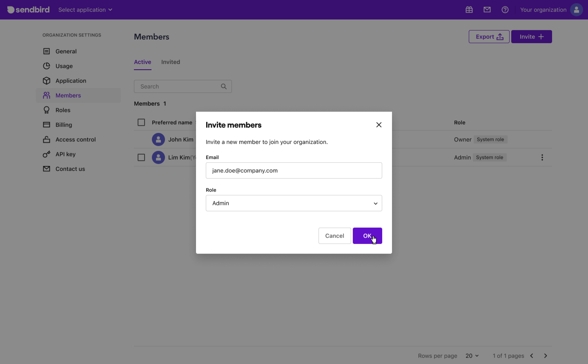Viewport: 588px width, 364px height.
Task: Select the Usage settings icon
Action: tap(46, 66)
